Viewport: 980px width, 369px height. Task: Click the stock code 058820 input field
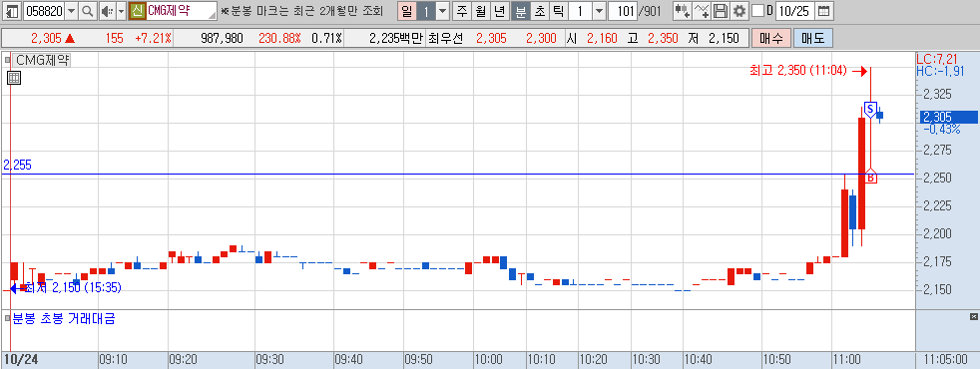pyautogui.click(x=44, y=11)
